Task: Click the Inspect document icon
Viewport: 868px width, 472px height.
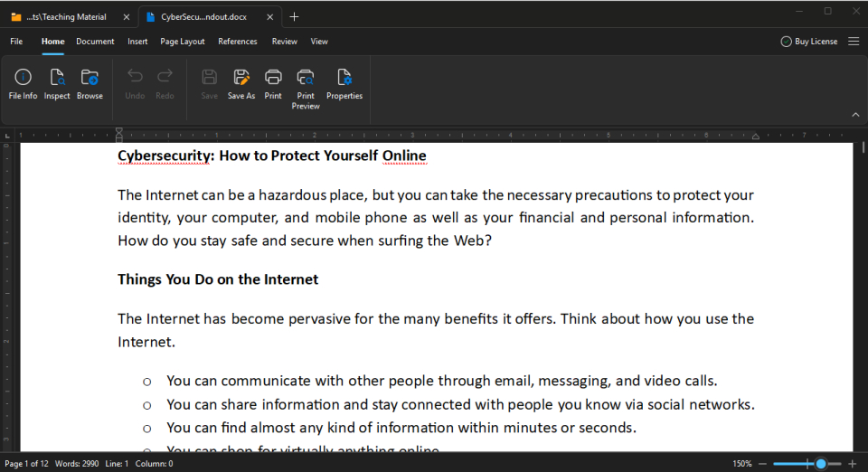Action: click(x=57, y=83)
